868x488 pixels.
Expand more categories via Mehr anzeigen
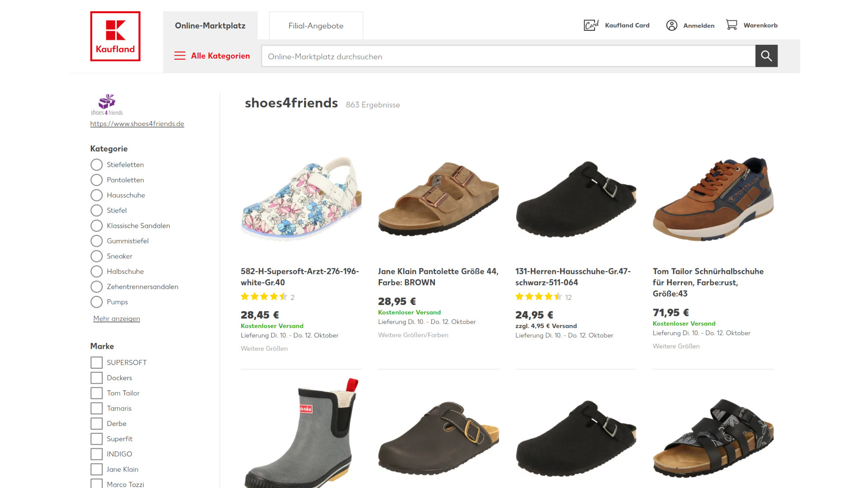(116, 319)
